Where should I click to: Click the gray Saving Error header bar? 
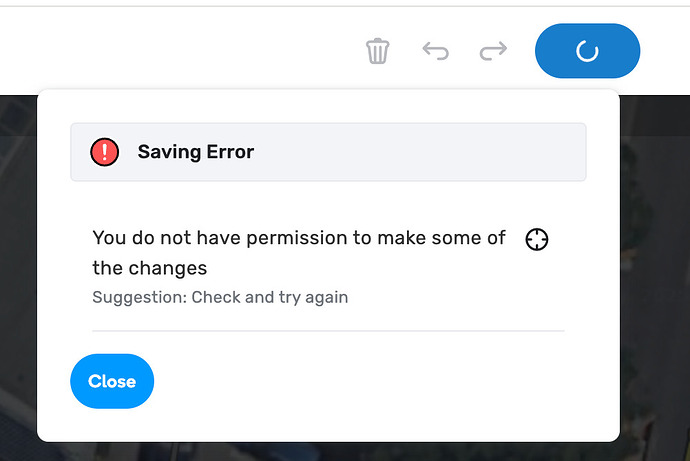[400, 152]
